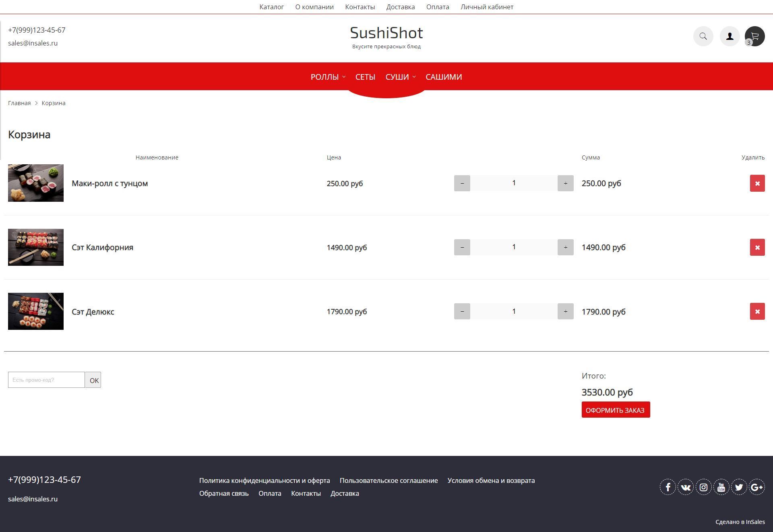Screen dimensions: 773x532
Task: Open Instagram social link
Action: [x=703, y=487]
